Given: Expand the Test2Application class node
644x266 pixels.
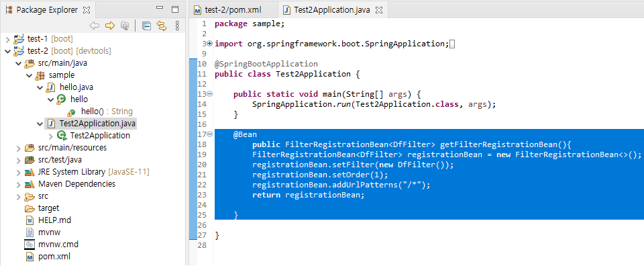Looking at the screenshot, I should [x=50, y=136].
